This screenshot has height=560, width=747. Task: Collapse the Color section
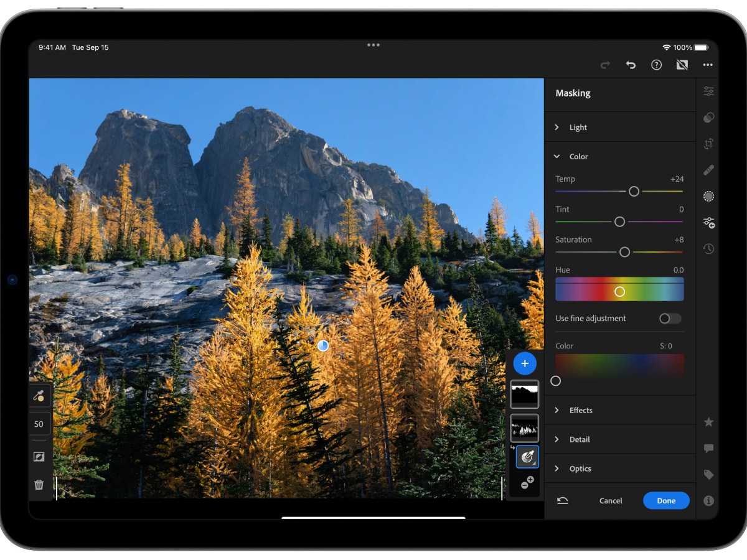[x=578, y=157]
